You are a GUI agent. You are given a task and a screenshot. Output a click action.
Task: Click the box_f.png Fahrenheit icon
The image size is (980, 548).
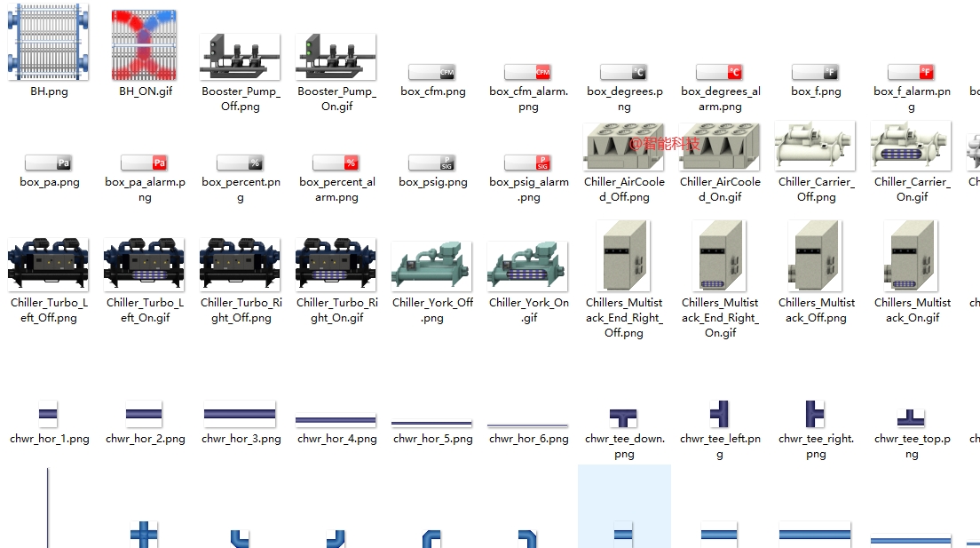(x=816, y=72)
